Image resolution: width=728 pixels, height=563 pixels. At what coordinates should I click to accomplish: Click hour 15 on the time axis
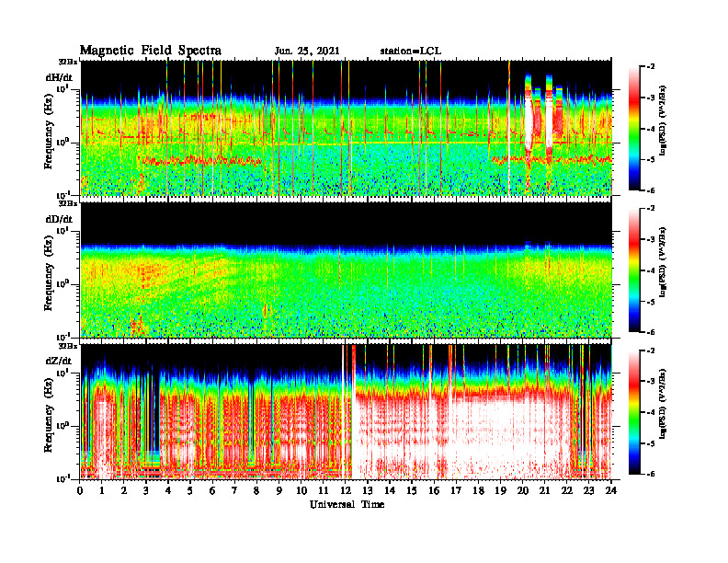coord(412,491)
